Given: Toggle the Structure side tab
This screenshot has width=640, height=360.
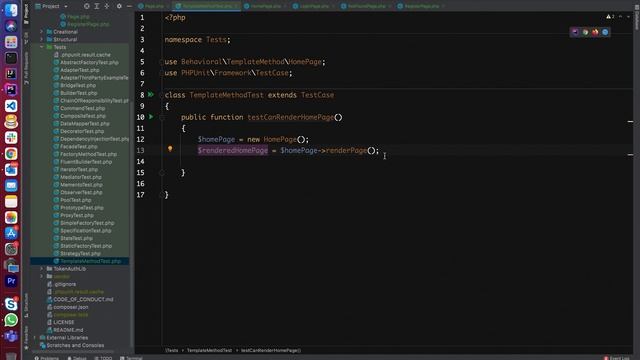Looking at the screenshot, I should [x=26, y=305].
